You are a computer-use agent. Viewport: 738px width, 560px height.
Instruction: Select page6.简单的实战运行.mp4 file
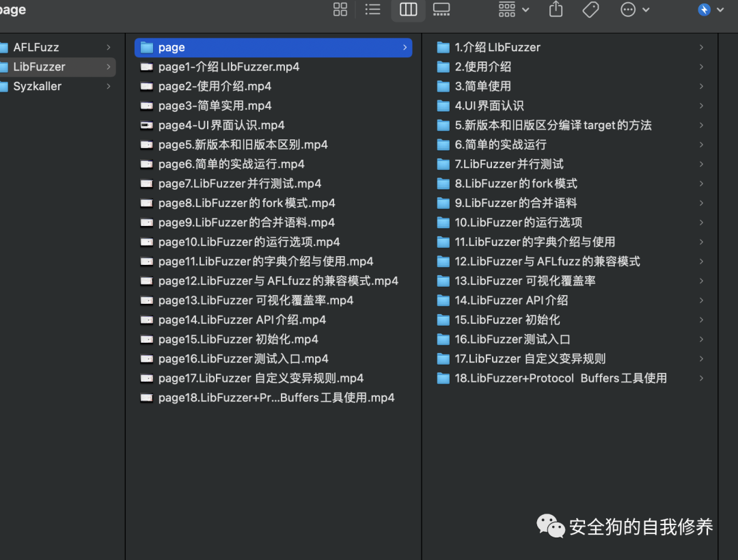pyautogui.click(x=273, y=164)
